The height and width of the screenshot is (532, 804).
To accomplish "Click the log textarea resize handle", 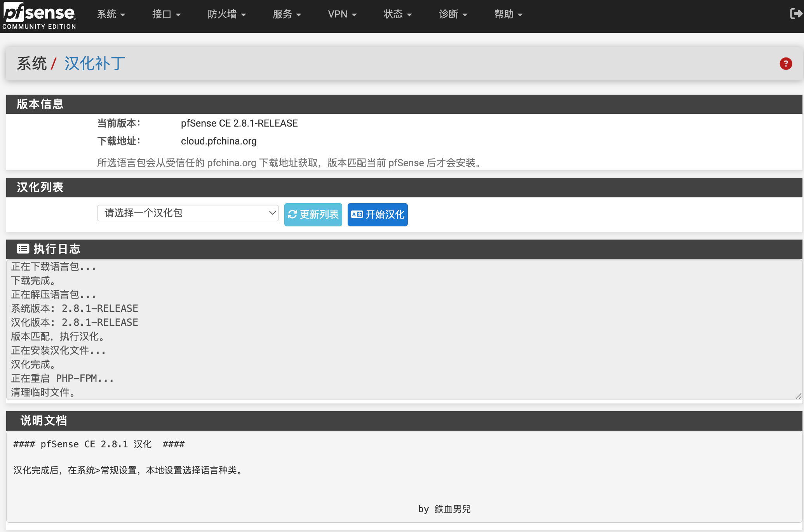I will [x=798, y=396].
